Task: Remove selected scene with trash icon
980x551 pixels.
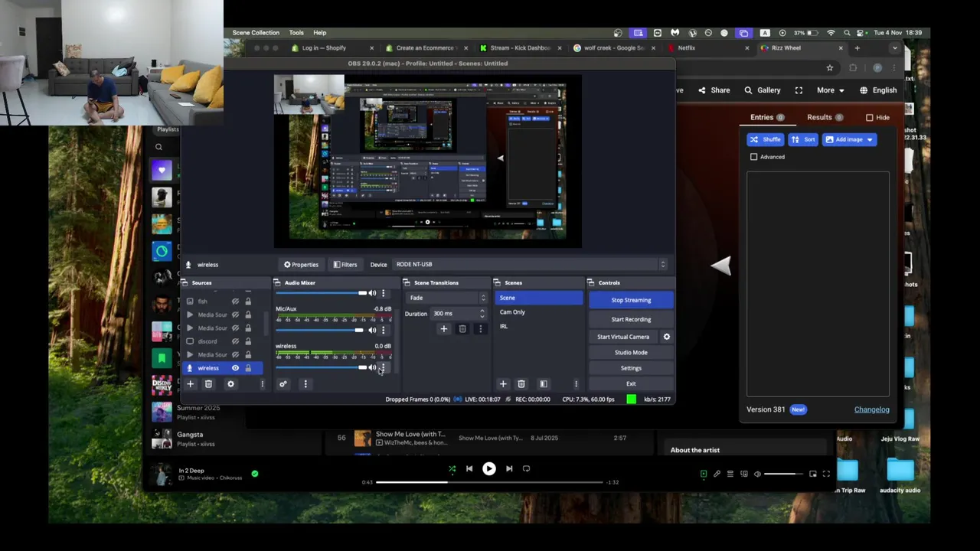Action: [521, 384]
